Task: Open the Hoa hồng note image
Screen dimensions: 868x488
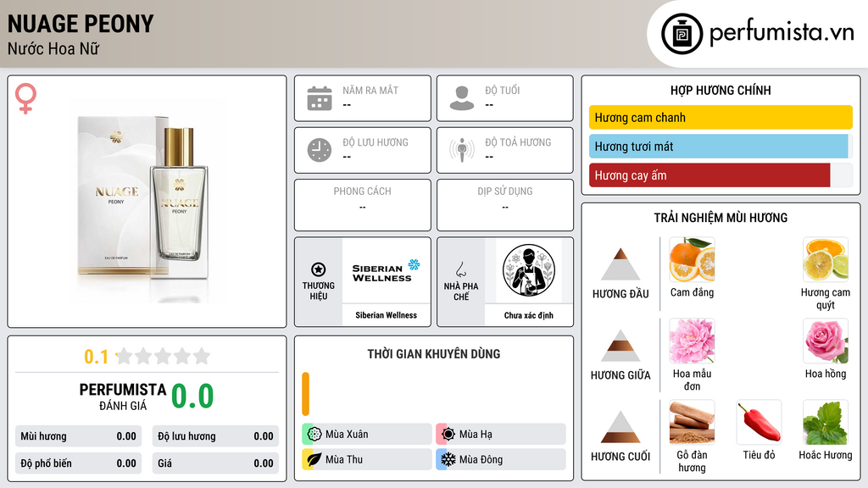Action: point(826,341)
